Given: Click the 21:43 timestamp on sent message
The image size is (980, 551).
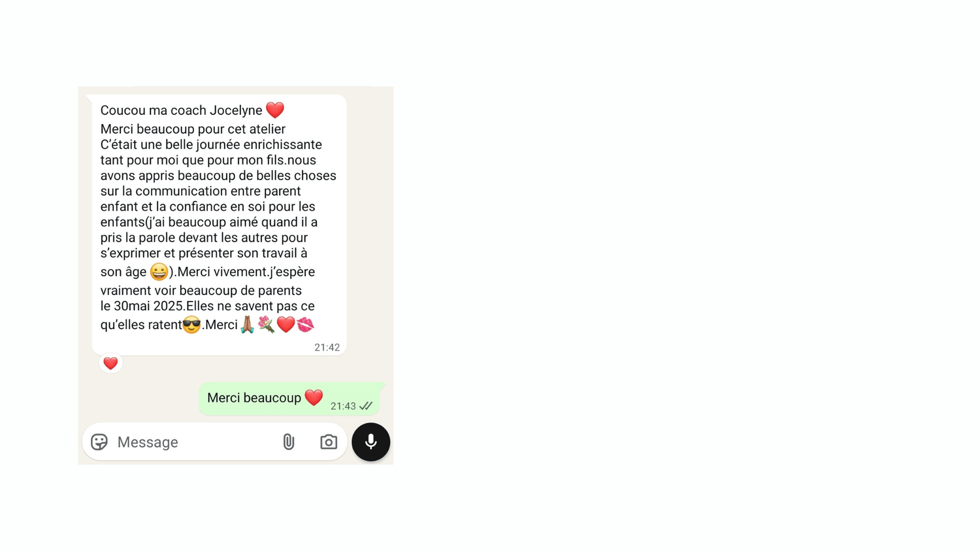Looking at the screenshot, I should 343,406.
